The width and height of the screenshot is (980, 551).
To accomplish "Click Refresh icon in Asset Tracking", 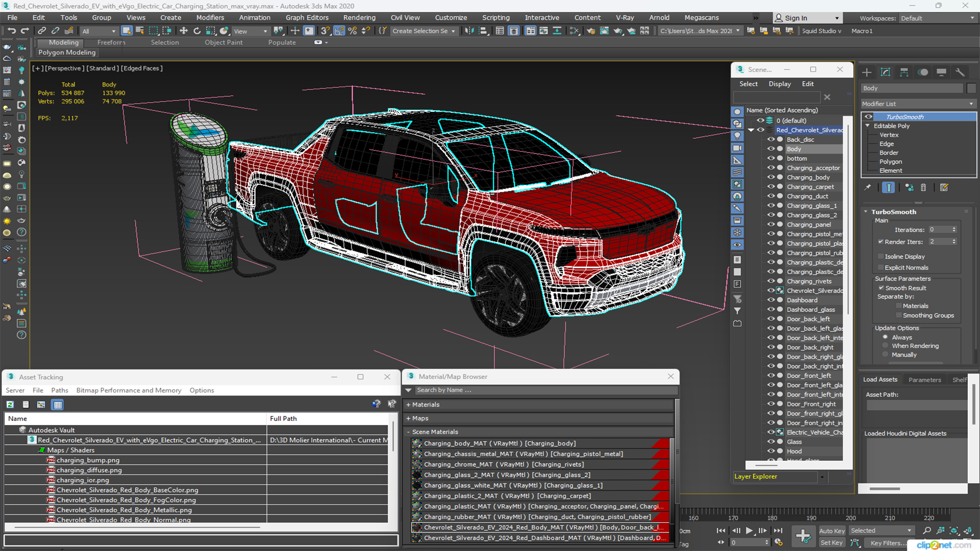I will coord(10,405).
